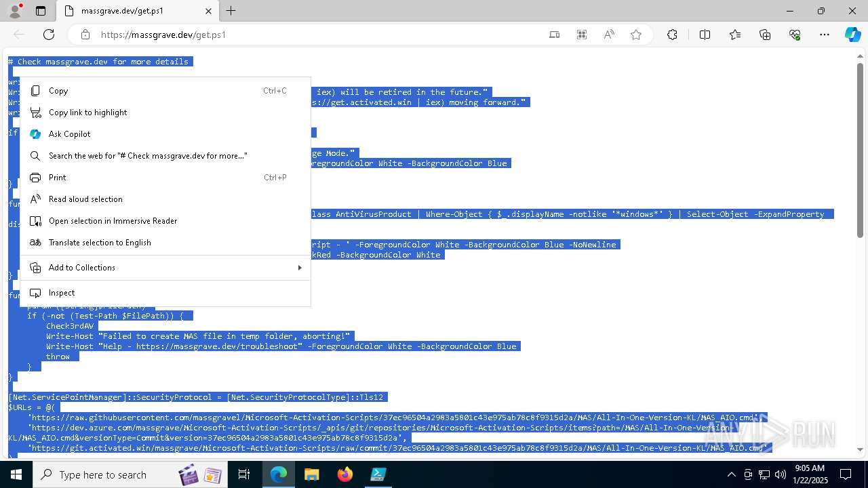Open a new tab with plus button
The width and height of the screenshot is (868, 488).
click(x=231, y=11)
